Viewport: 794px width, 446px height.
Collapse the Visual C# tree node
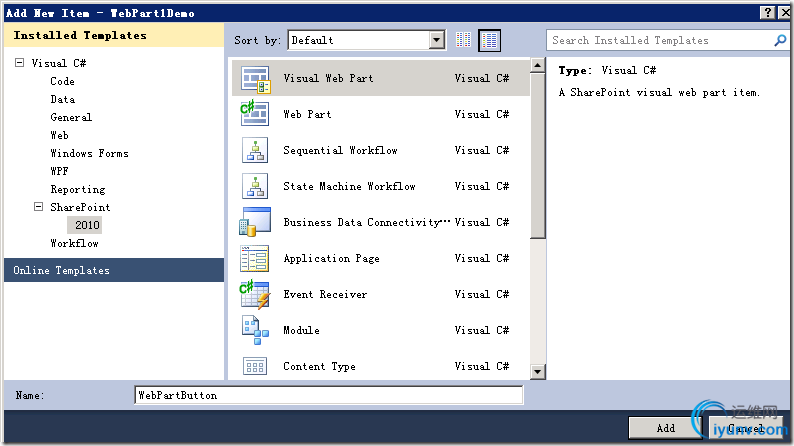[x=20, y=63]
